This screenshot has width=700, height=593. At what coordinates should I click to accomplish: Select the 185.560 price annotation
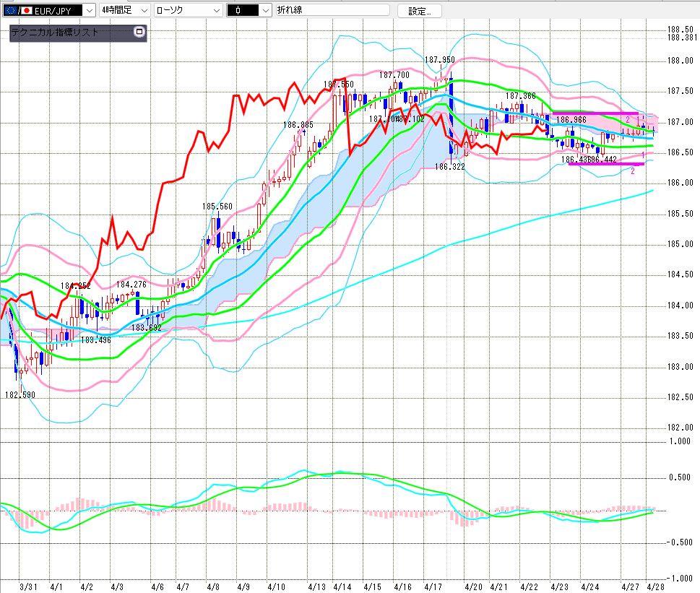coord(217,207)
